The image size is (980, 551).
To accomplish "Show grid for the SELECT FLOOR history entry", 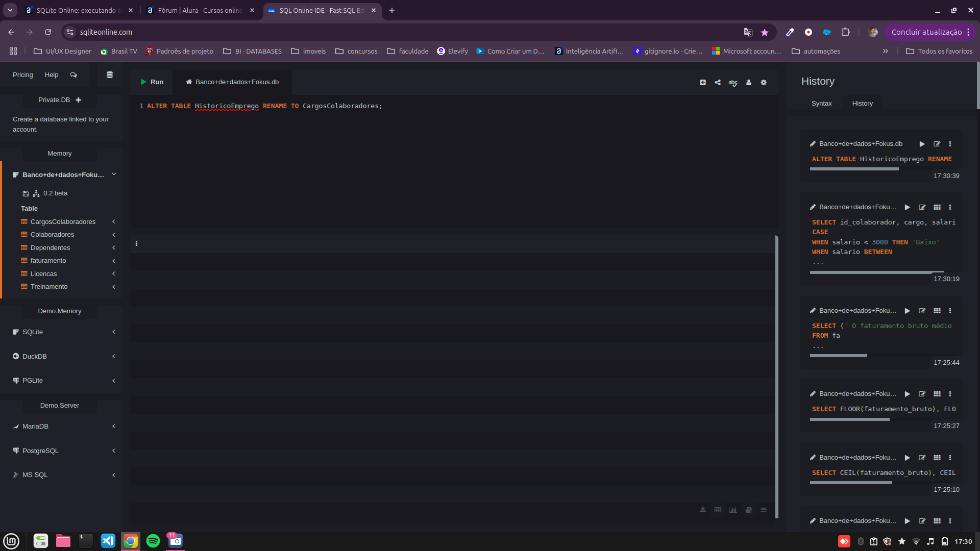I will pos(937,394).
